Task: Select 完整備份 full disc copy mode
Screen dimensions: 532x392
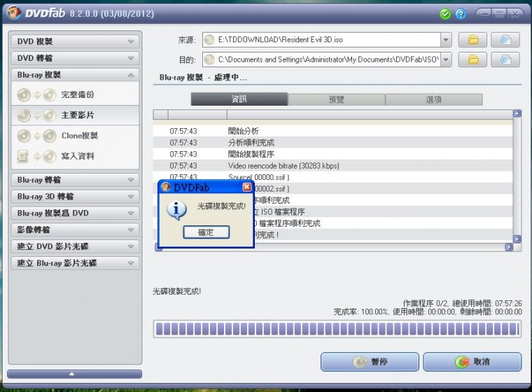Action: pyautogui.click(x=76, y=94)
